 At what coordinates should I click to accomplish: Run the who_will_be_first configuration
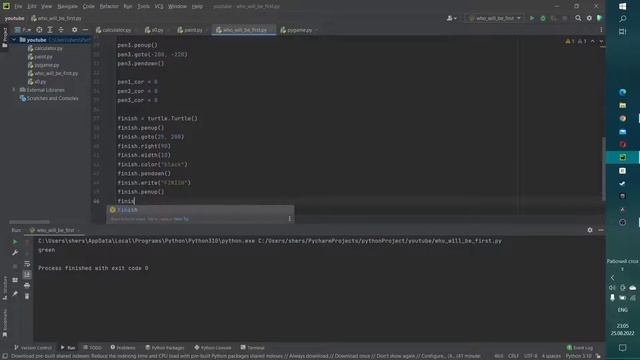tap(532, 18)
